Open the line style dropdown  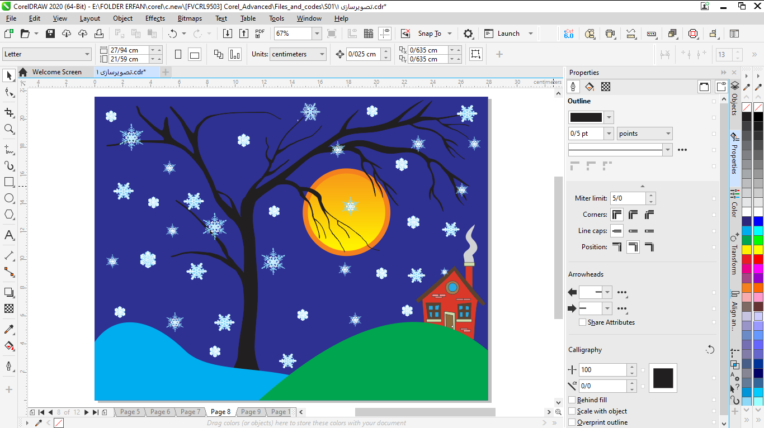(x=668, y=150)
